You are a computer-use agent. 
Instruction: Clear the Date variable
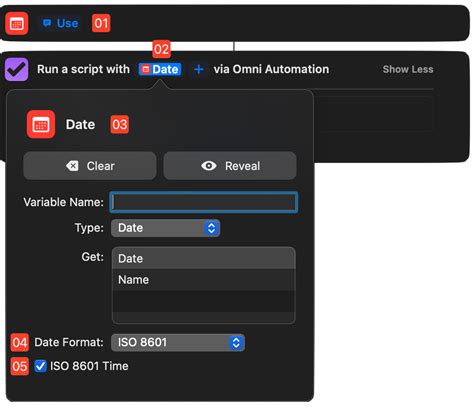[x=90, y=166]
